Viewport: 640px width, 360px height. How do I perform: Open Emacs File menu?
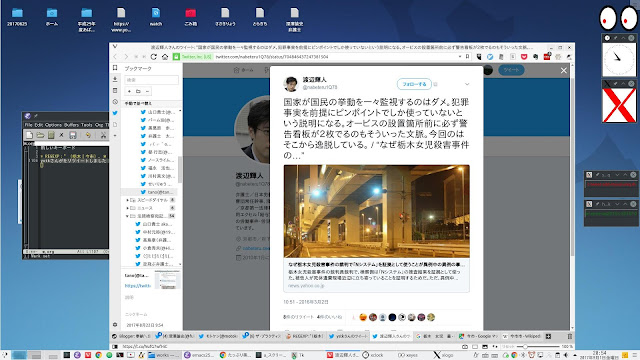tap(28, 125)
